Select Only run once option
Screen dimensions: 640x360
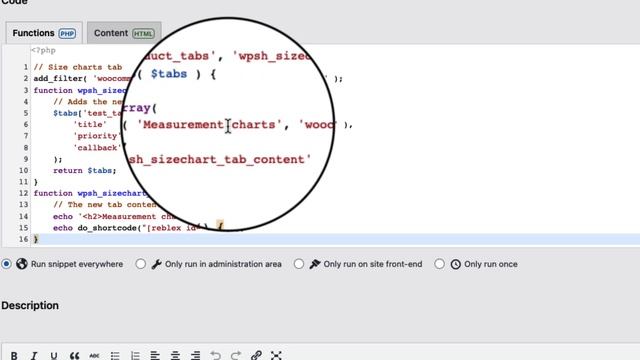439,264
